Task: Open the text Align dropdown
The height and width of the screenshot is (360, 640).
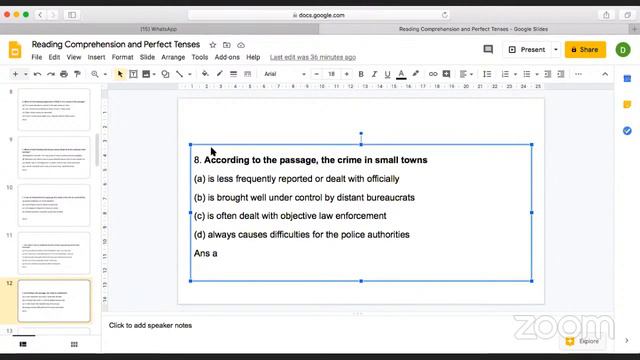Action: click(x=466, y=74)
